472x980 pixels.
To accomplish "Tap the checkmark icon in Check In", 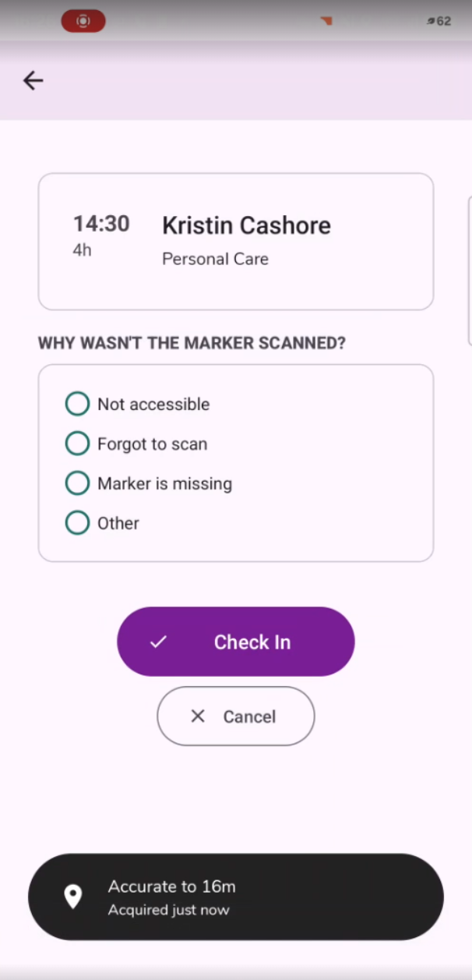I will point(158,642).
